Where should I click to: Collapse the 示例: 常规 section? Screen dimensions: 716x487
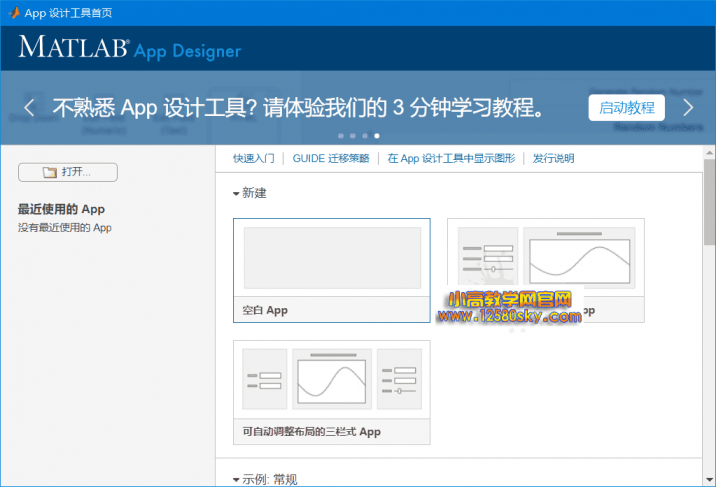click(236, 480)
